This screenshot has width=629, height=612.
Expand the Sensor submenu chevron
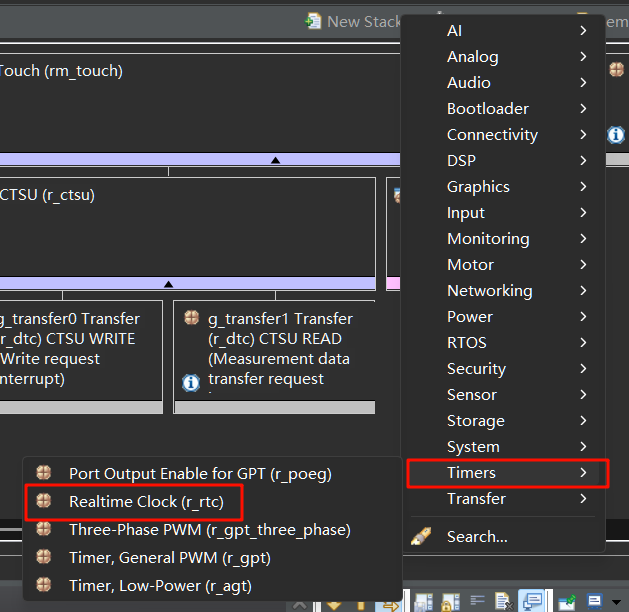(583, 395)
